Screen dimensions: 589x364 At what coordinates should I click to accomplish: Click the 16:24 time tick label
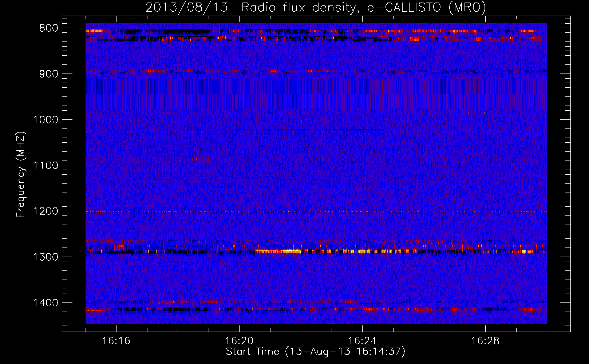[362, 341]
